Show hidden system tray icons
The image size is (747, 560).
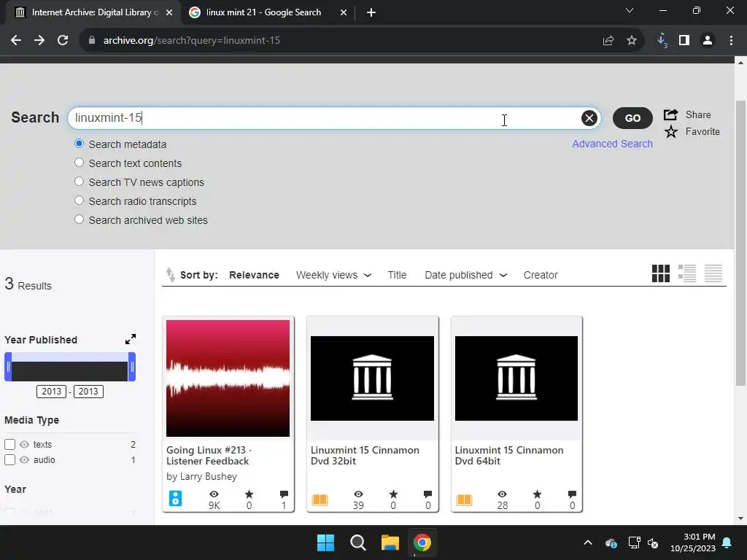[588, 542]
